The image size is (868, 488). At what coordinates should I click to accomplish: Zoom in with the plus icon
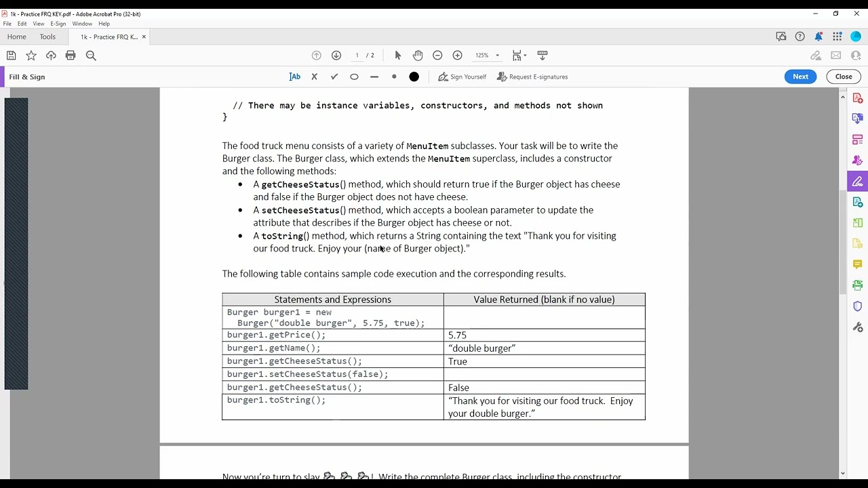click(x=458, y=56)
